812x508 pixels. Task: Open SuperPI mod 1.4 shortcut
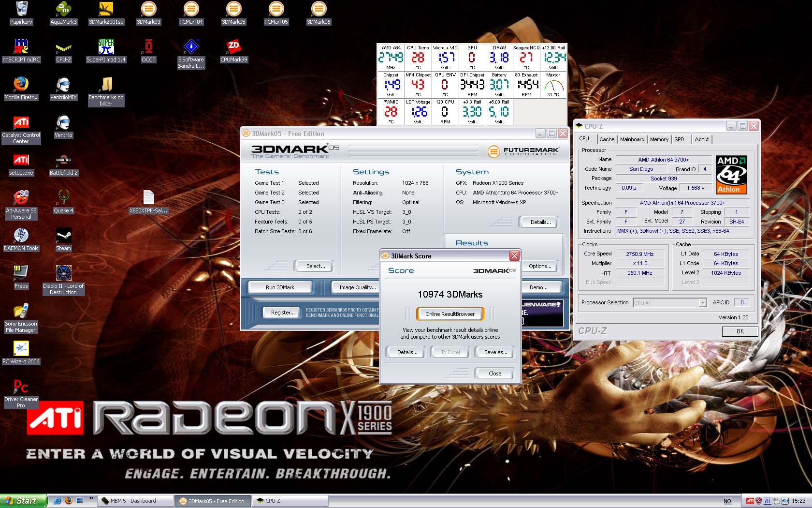pyautogui.click(x=106, y=50)
